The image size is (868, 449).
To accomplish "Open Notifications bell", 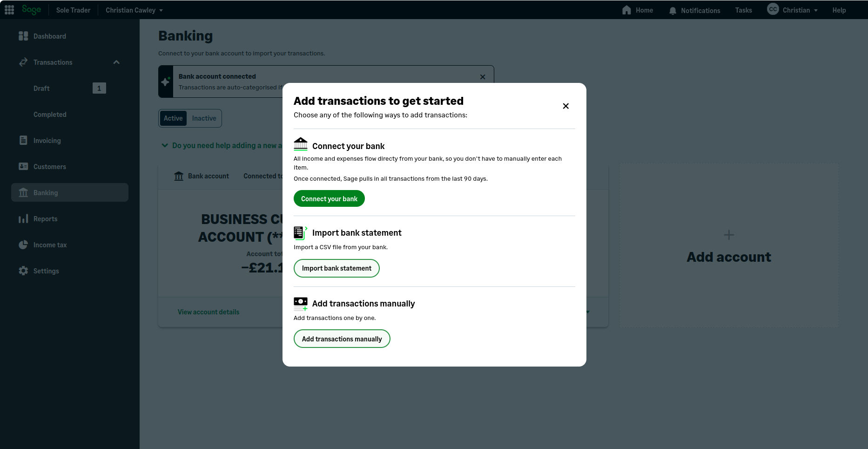I will (x=672, y=10).
